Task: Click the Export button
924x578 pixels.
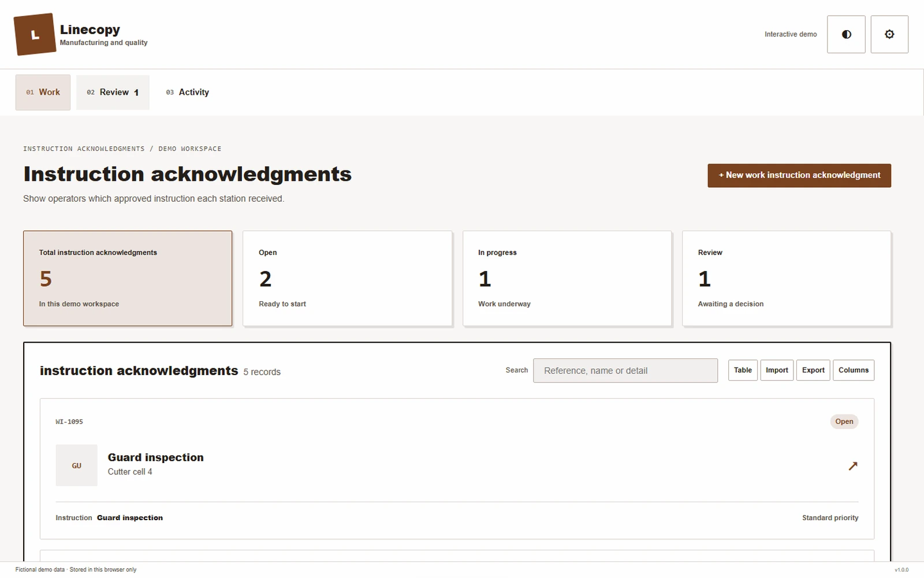Action: (x=813, y=370)
